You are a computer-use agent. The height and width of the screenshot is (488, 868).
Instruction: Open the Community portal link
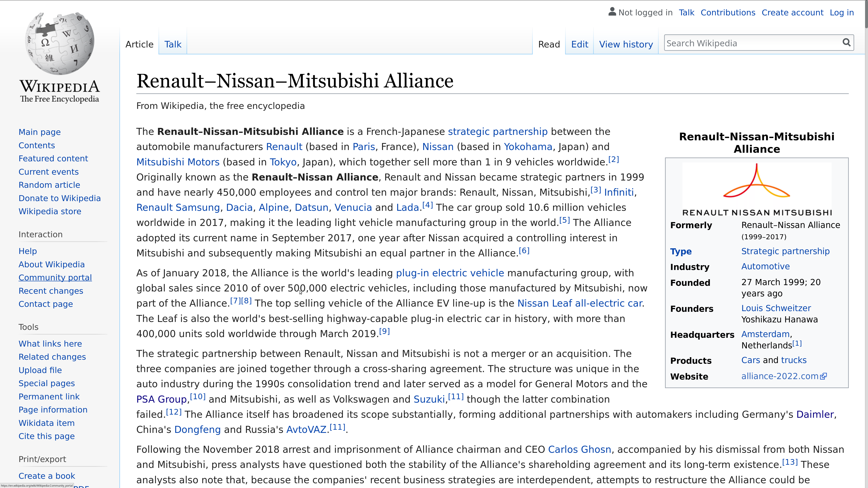55,277
